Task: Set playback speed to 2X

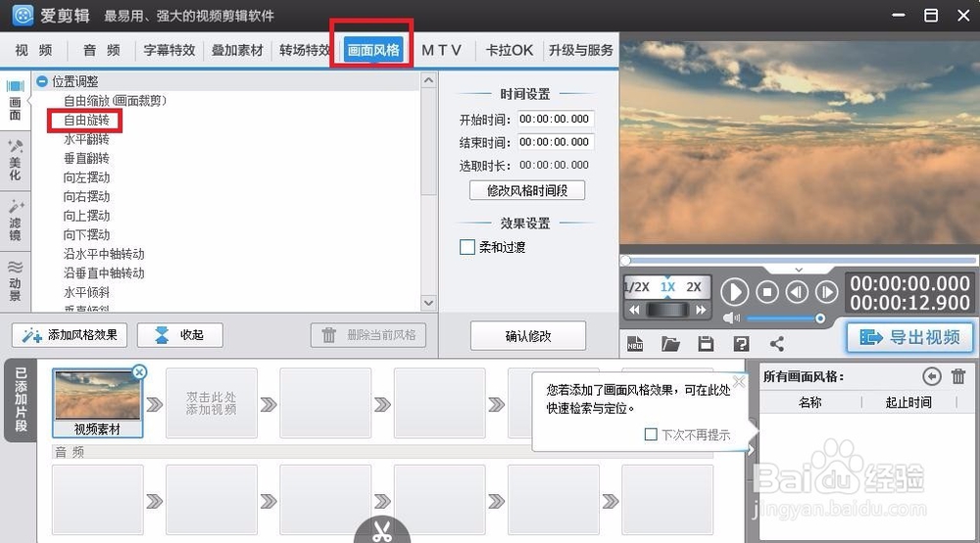Action: [x=694, y=287]
